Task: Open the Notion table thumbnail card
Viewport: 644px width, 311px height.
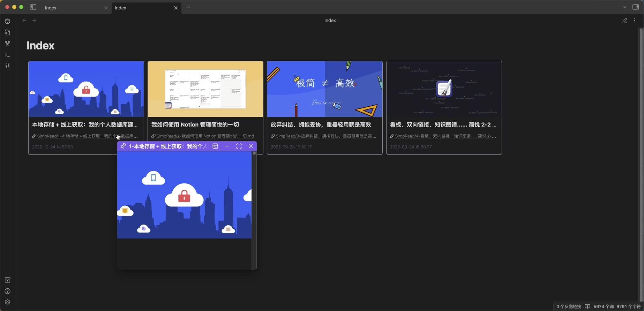Action: click(x=205, y=89)
